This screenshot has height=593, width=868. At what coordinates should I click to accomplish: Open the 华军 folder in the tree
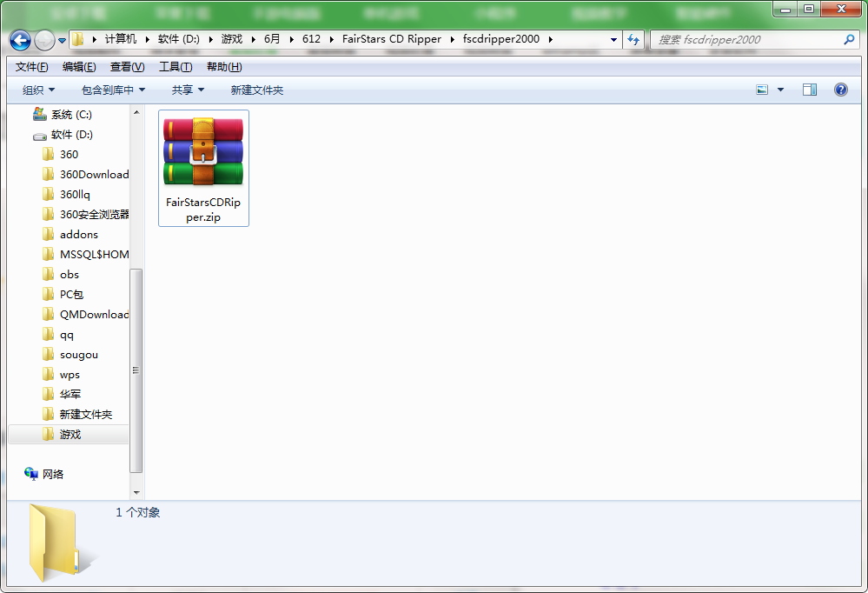tap(62, 395)
